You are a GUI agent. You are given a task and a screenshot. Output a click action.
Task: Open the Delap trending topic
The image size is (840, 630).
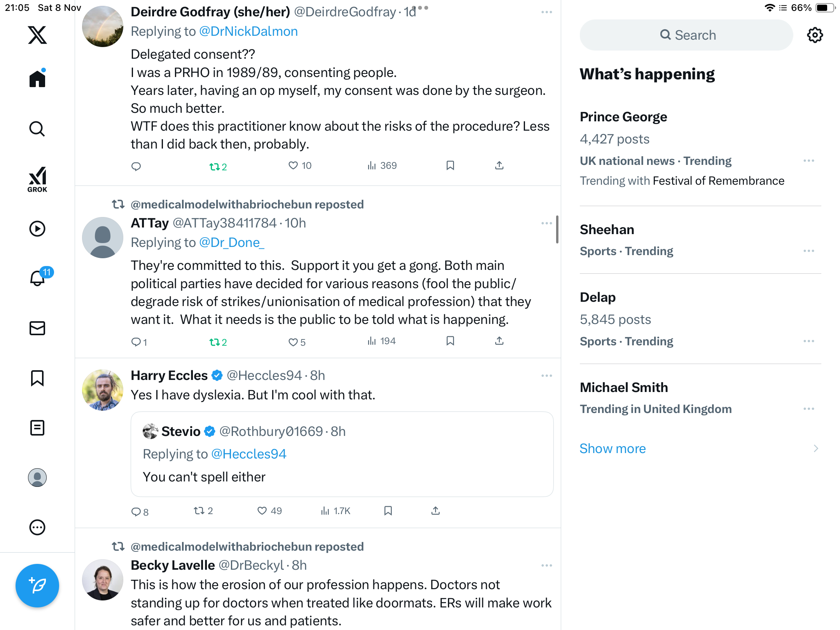coord(598,297)
